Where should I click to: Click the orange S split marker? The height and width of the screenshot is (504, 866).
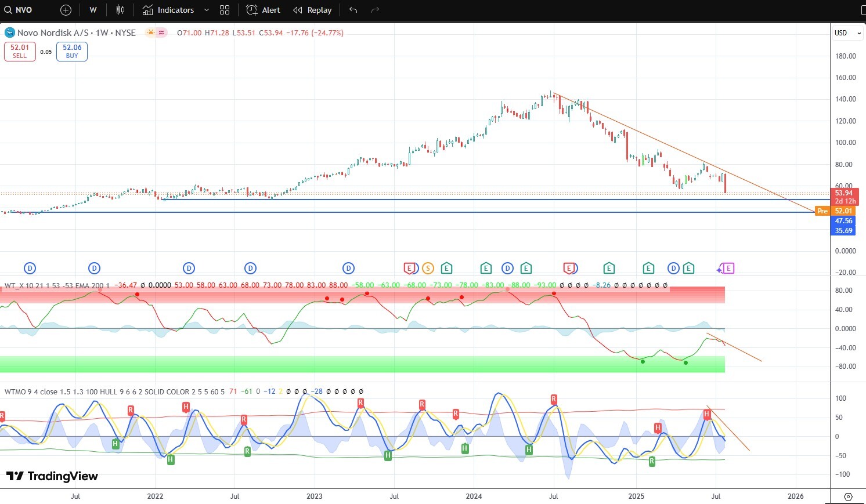tap(428, 268)
